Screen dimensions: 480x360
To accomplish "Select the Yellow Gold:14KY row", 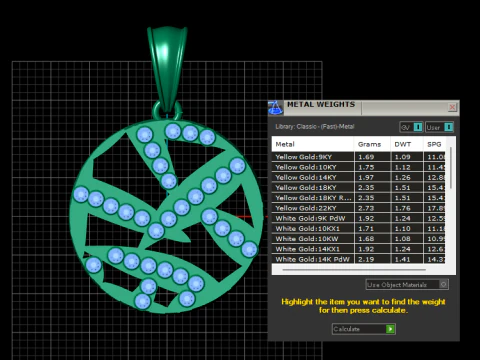I will (x=358, y=177).
